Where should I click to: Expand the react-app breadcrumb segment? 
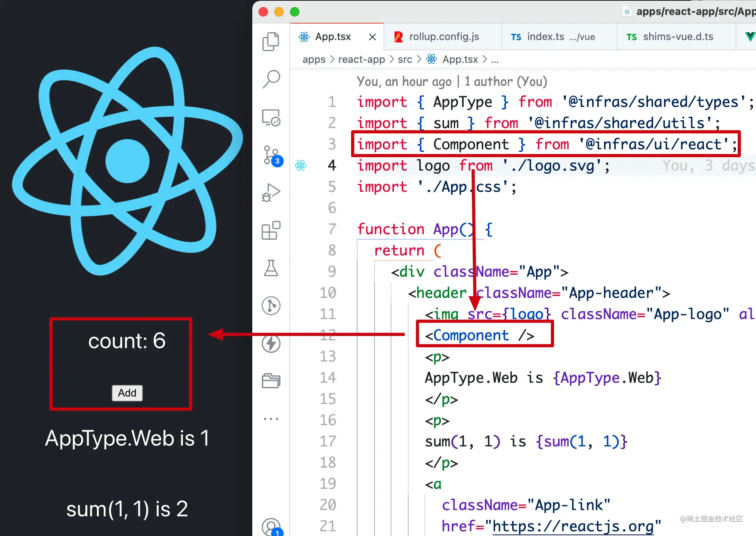pyautogui.click(x=361, y=59)
